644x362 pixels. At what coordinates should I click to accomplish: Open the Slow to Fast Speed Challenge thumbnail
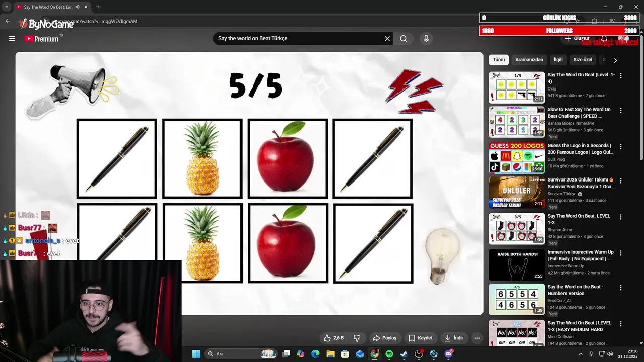point(517,122)
